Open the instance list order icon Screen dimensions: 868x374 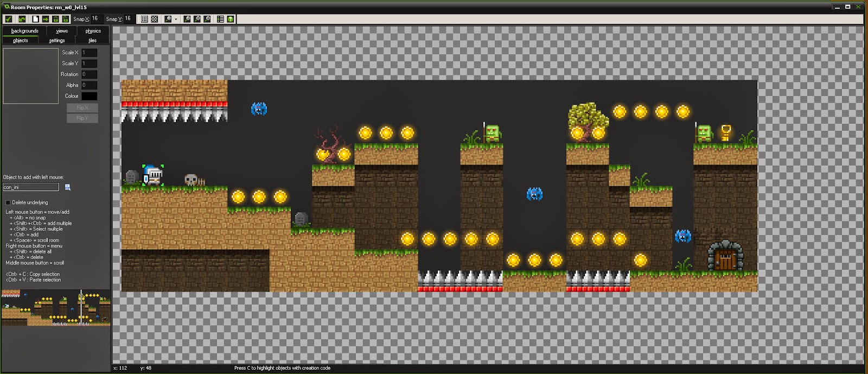220,19
